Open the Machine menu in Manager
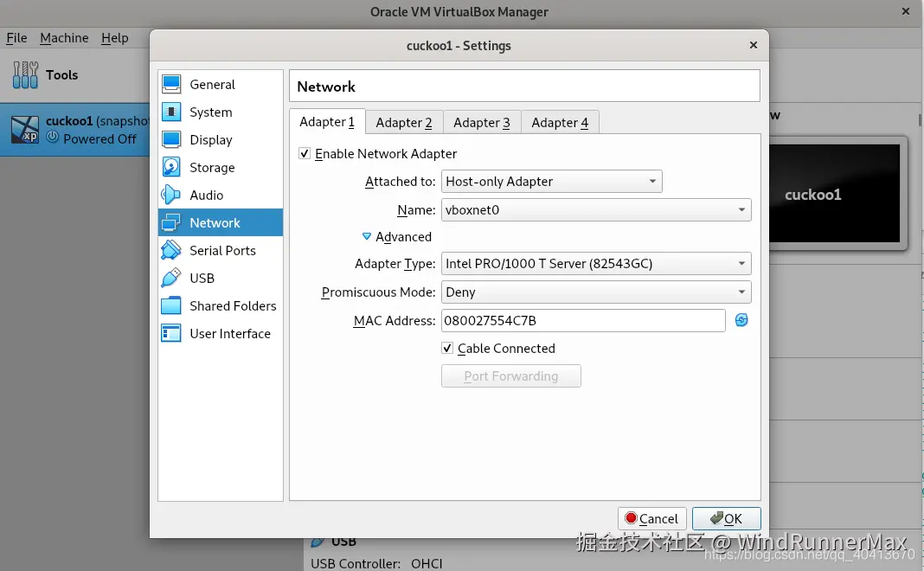The image size is (924, 571). coord(64,38)
